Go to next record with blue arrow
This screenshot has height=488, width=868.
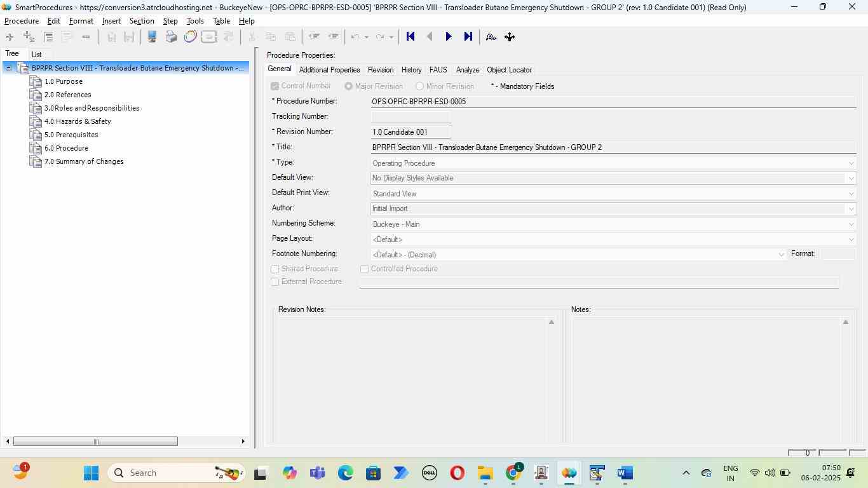(x=449, y=37)
